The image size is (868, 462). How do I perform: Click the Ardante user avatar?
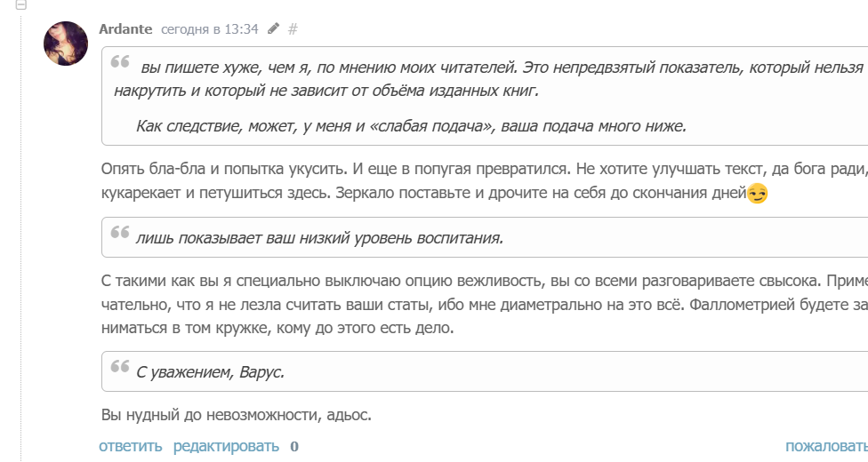(x=66, y=43)
